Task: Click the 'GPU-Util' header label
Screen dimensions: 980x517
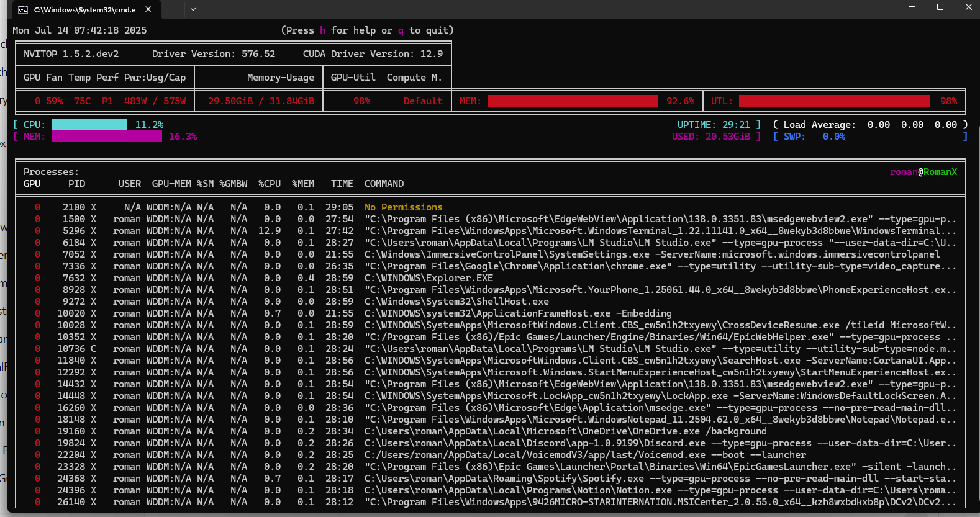Action: pos(353,78)
